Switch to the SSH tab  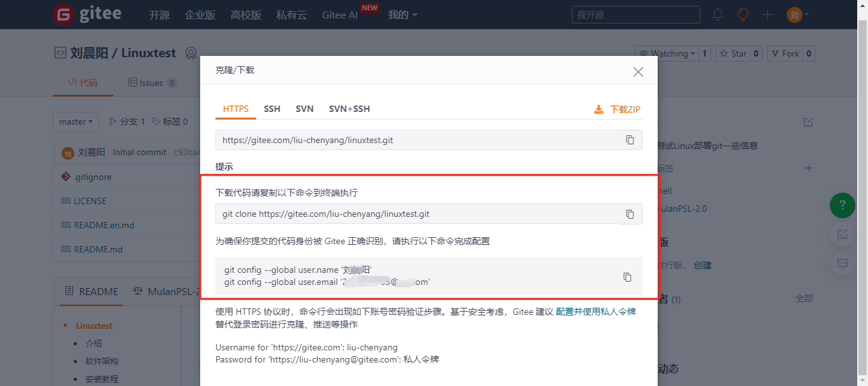click(x=272, y=109)
